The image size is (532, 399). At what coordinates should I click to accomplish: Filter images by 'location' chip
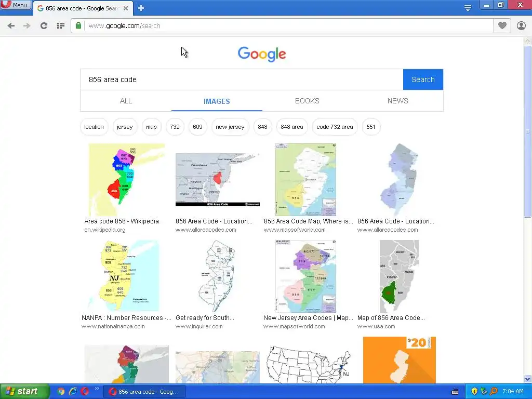point(94,127)
